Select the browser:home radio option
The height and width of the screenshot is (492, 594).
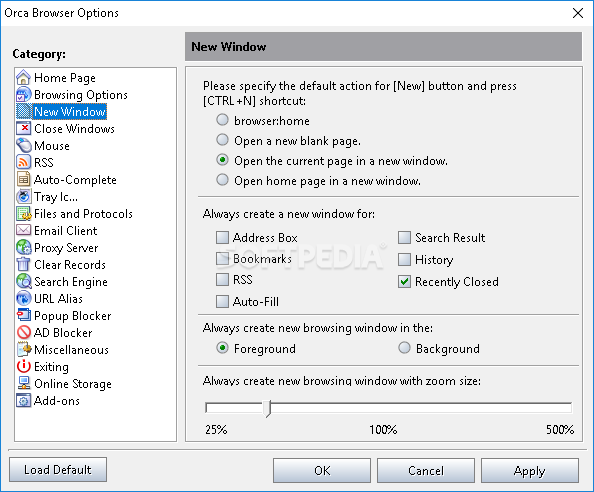(222, 120)
